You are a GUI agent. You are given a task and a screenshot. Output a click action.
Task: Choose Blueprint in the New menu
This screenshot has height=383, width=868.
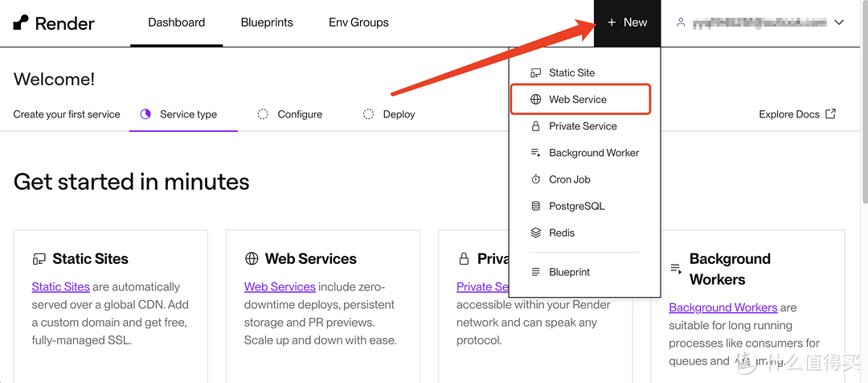click(569, 272)
